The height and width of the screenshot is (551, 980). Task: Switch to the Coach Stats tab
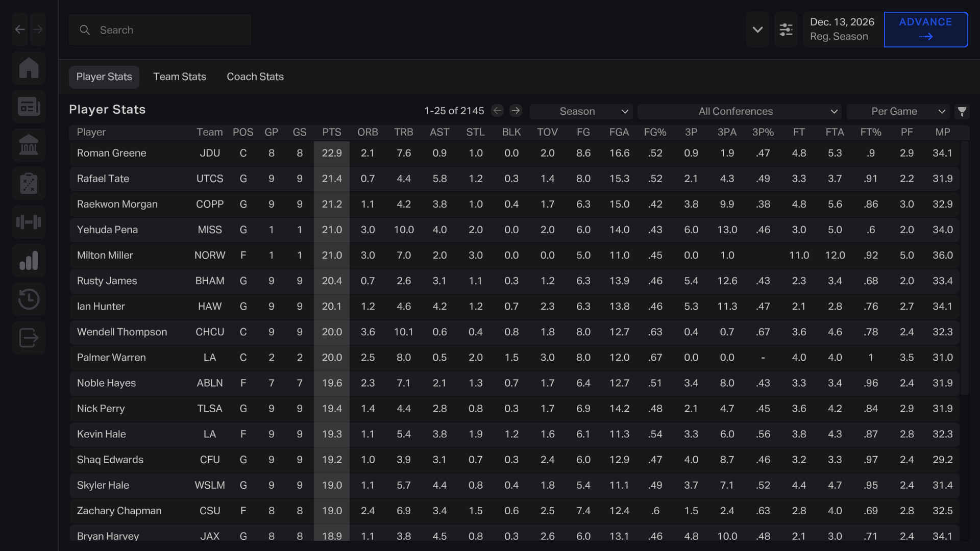[x=255, y=77]
